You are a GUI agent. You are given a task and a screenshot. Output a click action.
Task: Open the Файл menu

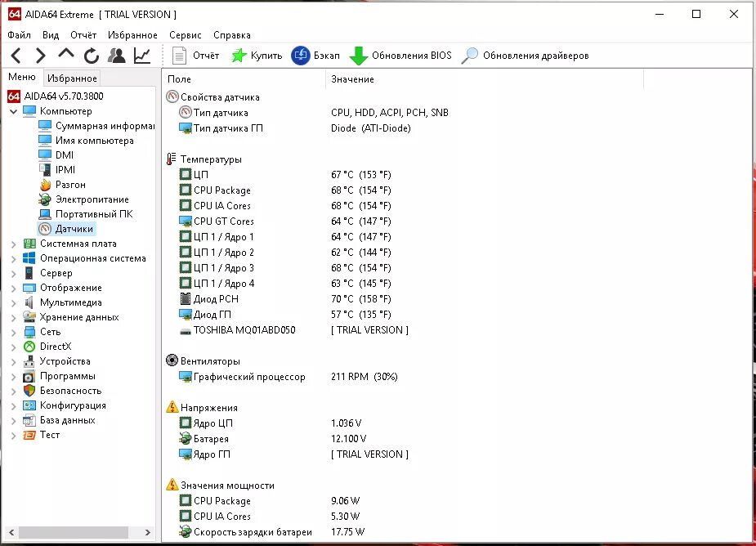pos(19,34)
